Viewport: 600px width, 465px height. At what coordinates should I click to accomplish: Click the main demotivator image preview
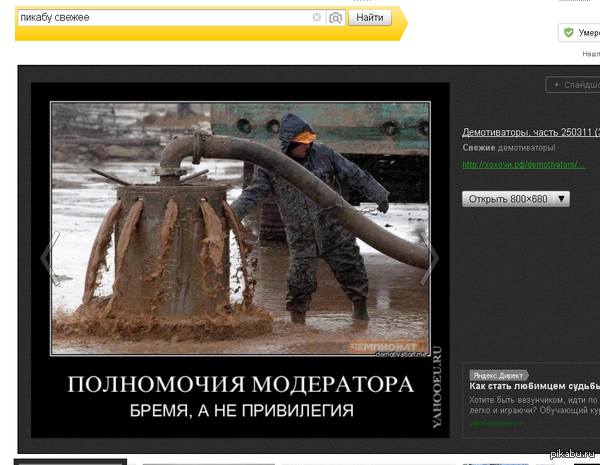coord(240,228)
